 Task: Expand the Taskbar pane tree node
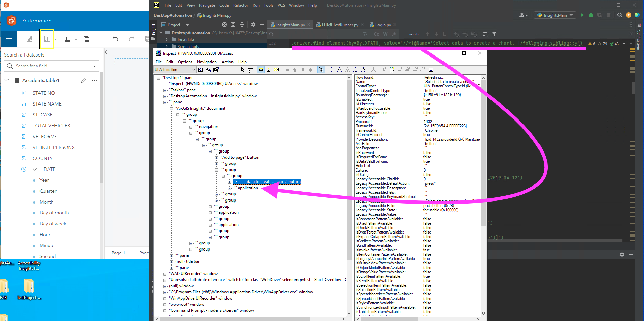[x=165, y=90]
